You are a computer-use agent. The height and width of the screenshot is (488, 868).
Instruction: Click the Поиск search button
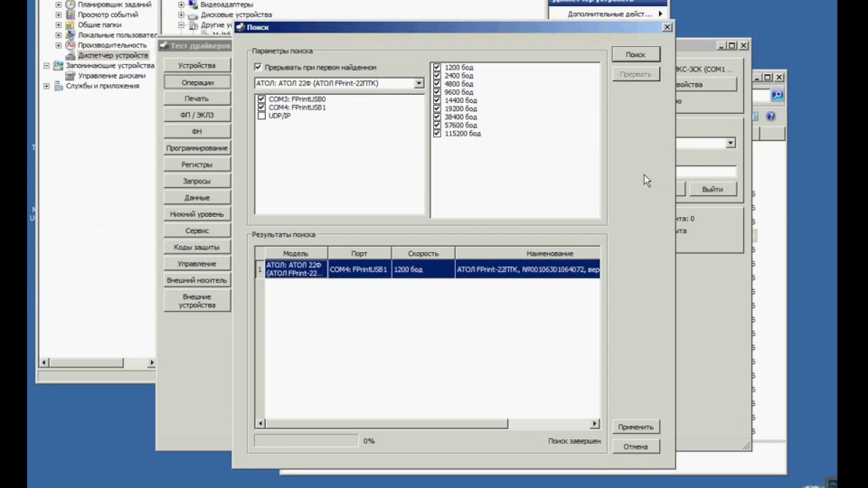635,55
